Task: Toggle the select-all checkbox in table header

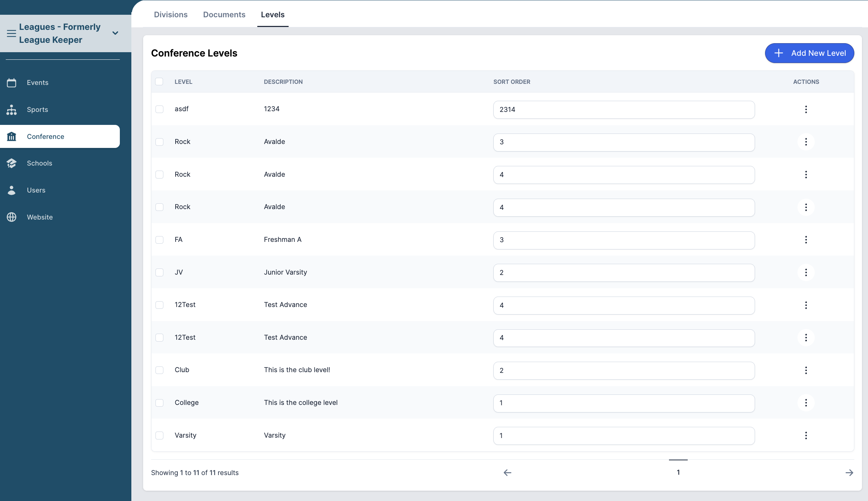Action: tap(159, 82)
